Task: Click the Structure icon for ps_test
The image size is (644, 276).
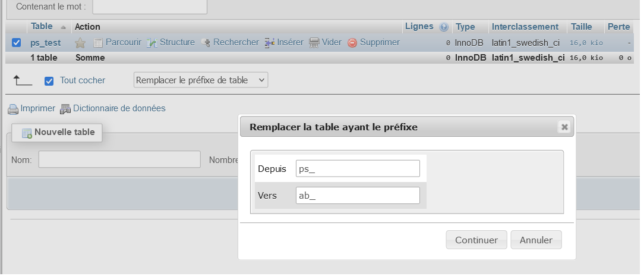Action: [152, 43]
